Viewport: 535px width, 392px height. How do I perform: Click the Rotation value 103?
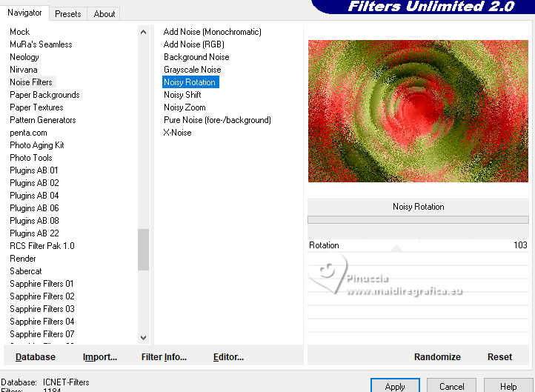tap(520, 245)
